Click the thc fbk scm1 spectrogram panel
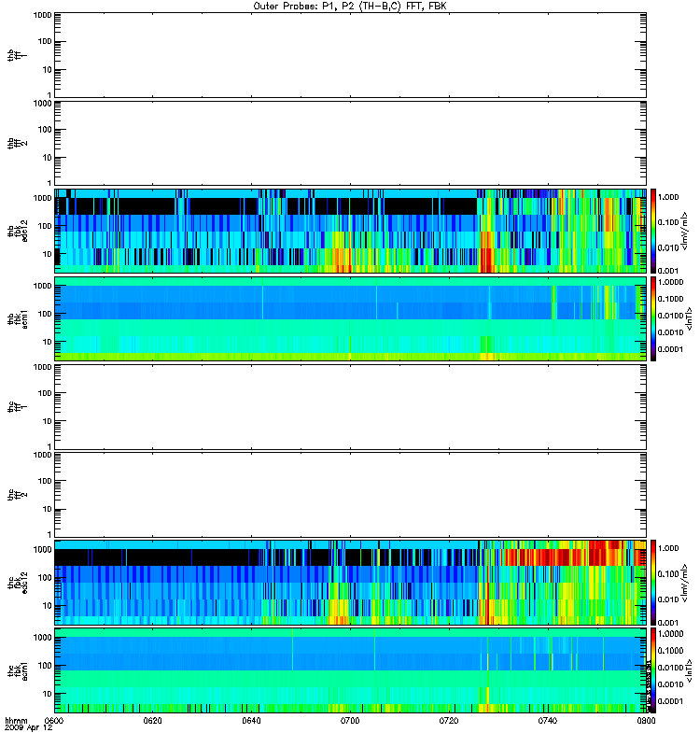This screenshot has height=747, width=700. click(350, 670)
